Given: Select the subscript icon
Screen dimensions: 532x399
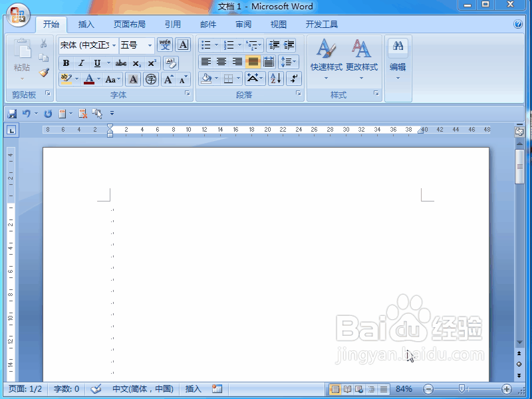Looking at the screenshot, I should coord(136,63).
